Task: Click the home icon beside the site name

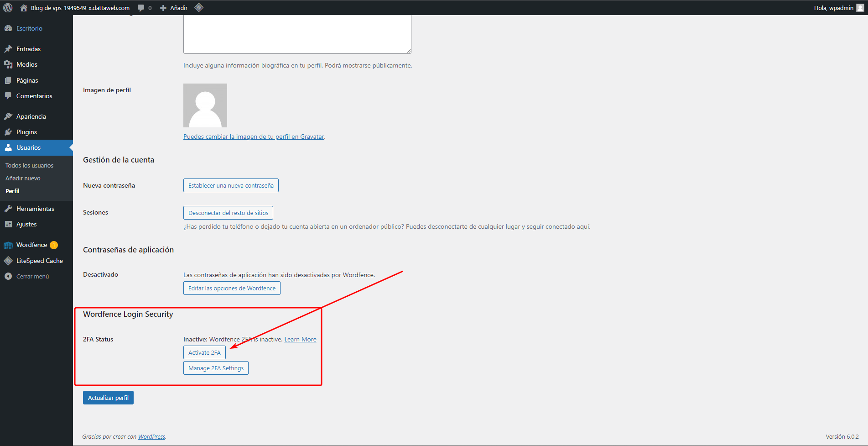Action: click(24, 8)
